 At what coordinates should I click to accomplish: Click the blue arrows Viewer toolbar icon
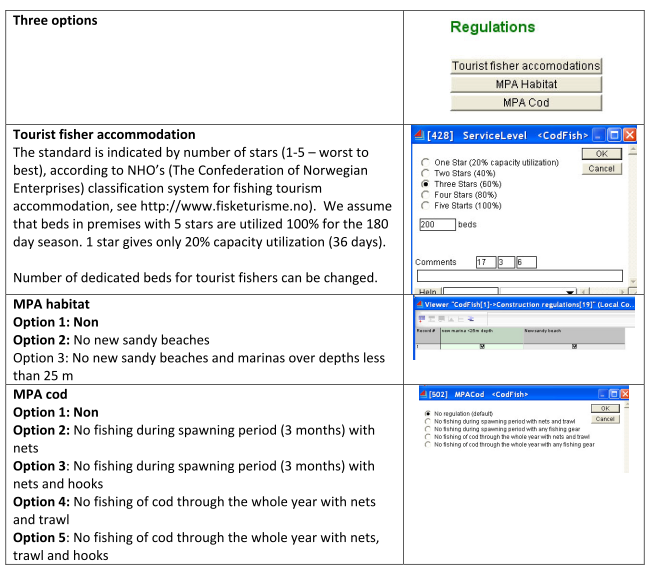471,319
